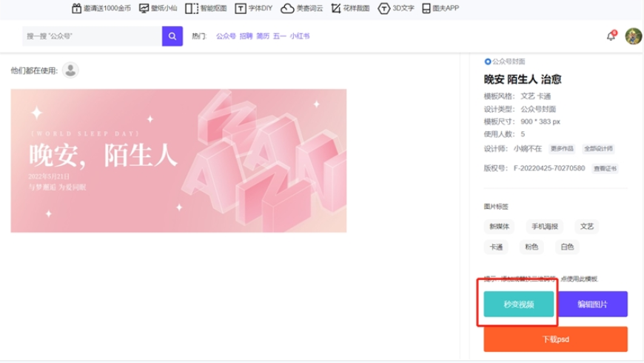Image resolution: width=644 pixels, height=363 pixels.
Task: Click the 编辑图片 button
Action: point(592,304)
